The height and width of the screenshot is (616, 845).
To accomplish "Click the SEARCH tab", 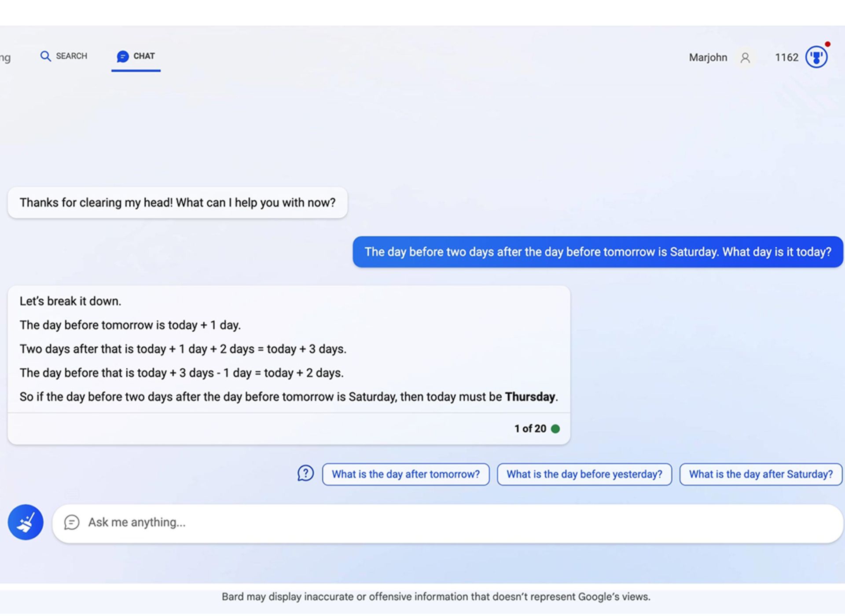I will 64,56.
